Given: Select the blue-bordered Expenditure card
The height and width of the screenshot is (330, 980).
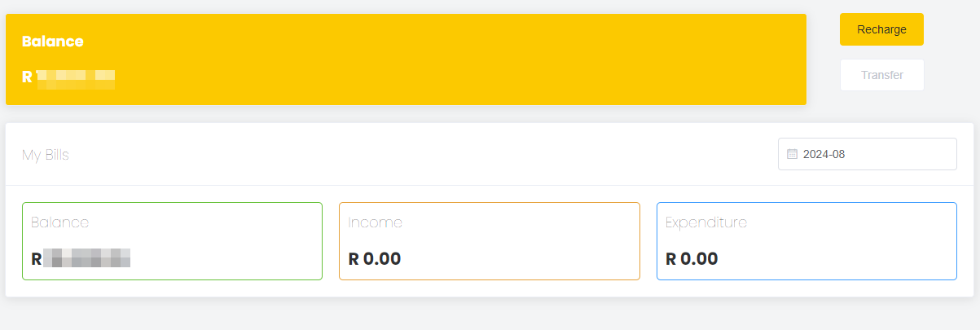Looking at the screenshot, I should click(x=806, y=241).
